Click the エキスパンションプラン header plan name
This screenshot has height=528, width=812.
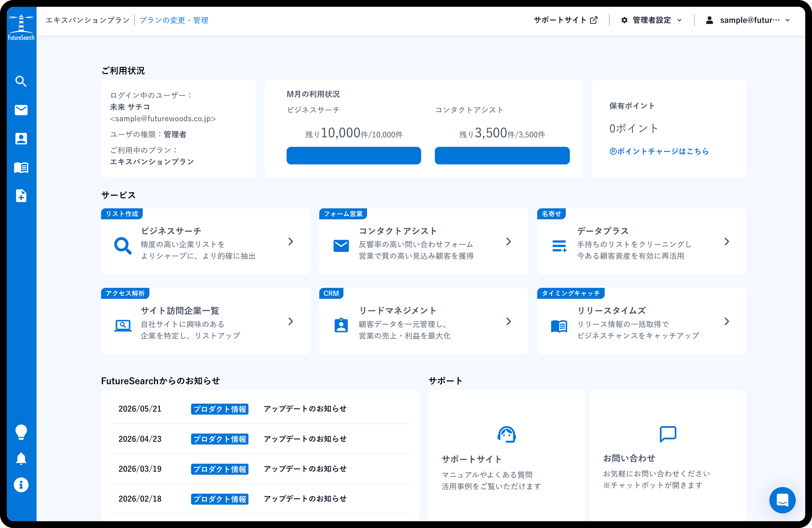88,20
